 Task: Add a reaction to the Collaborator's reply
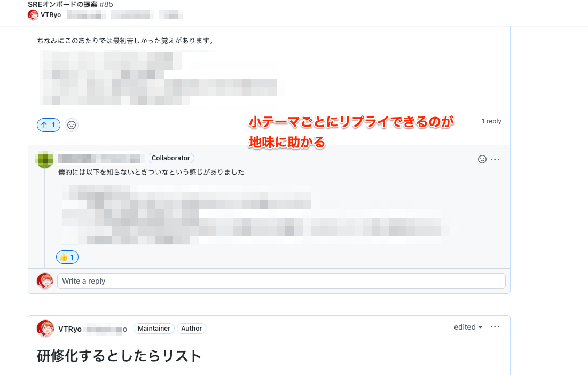tap(482, 159)
